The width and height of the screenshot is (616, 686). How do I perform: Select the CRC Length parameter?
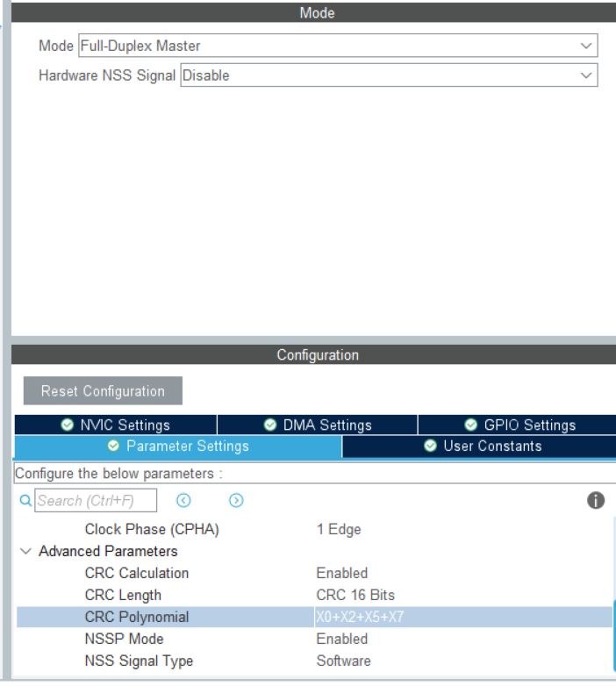pyautogui.click(x=123, y=595)
